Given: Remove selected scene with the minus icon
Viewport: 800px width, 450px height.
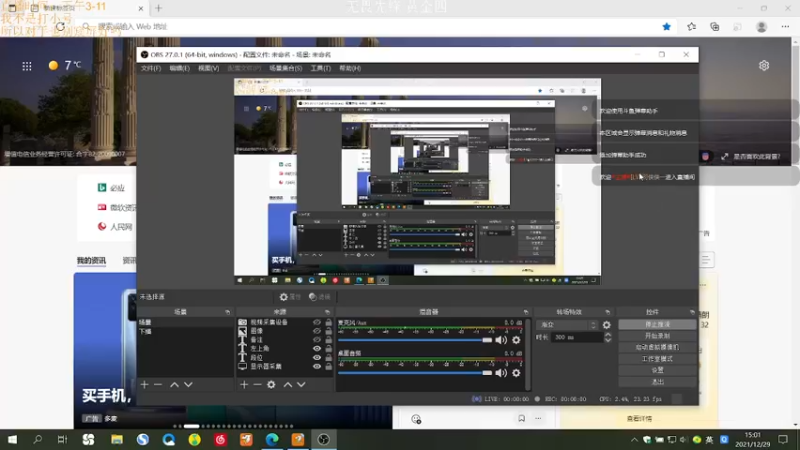Looking at the screenshot, I should 158,385.
